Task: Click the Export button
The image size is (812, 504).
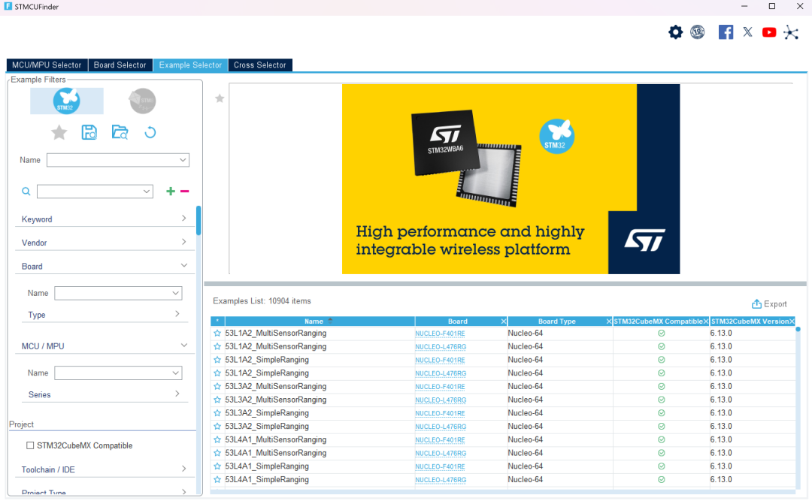Action: (770, 303)
